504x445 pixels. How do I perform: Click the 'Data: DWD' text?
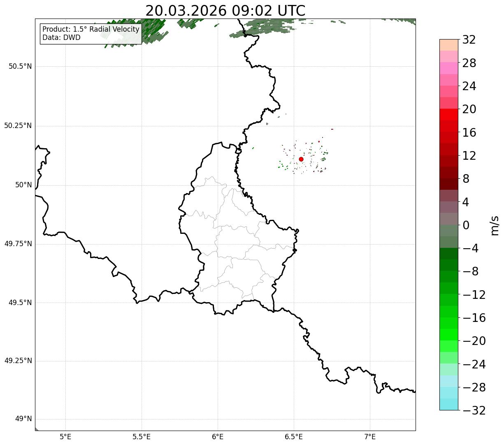[x=61, y=38]
